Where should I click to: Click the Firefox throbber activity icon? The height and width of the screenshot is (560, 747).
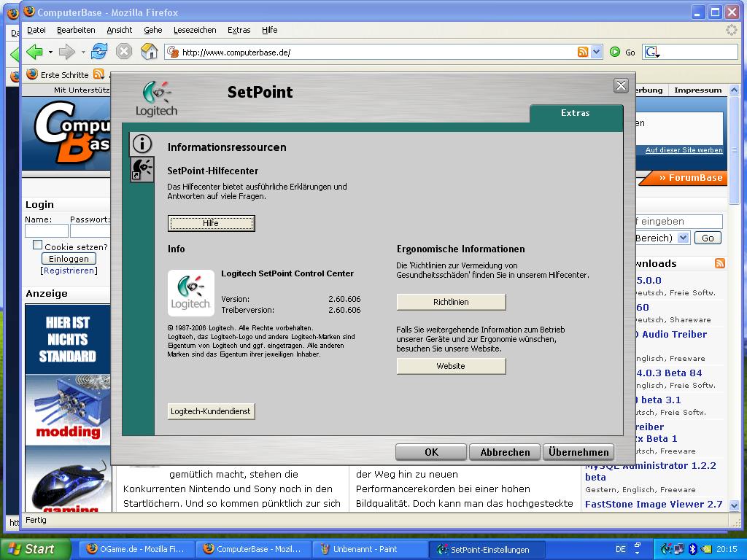pos(731,30)
